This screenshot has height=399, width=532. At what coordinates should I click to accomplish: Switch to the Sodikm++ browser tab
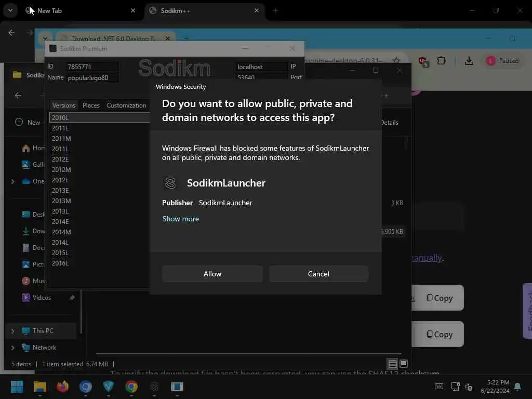(x=205, y=11)
